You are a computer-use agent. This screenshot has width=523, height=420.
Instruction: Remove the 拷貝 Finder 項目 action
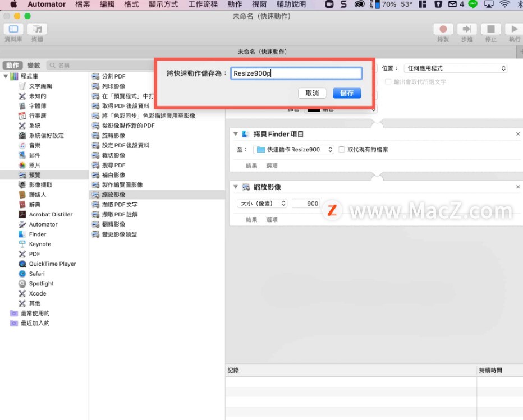click(x=517, y=134)
